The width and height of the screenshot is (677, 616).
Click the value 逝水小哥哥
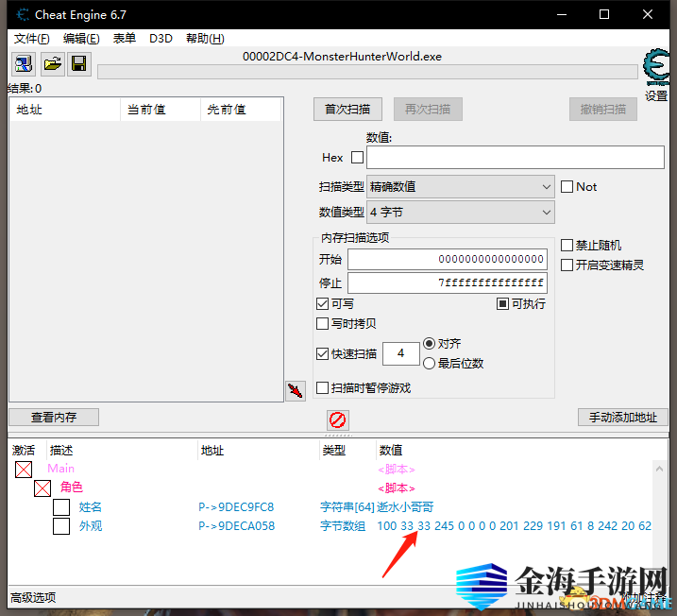[x=405, y=506]
